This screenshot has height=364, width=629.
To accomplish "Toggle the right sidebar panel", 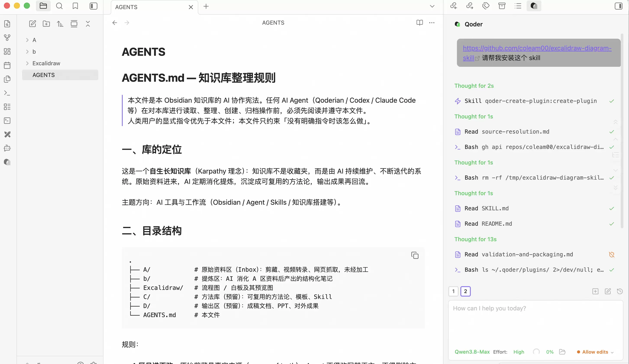I will click(618, 6).
